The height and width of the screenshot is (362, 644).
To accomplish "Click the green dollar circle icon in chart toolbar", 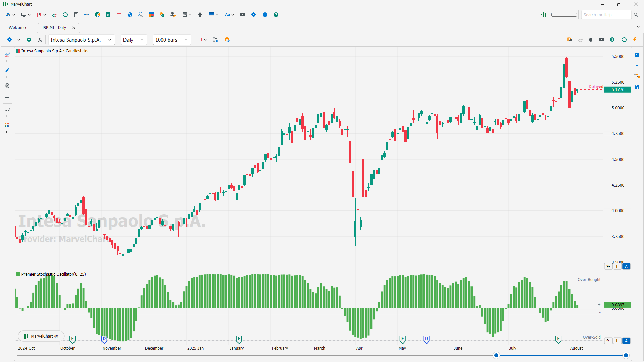I will 612,40.
